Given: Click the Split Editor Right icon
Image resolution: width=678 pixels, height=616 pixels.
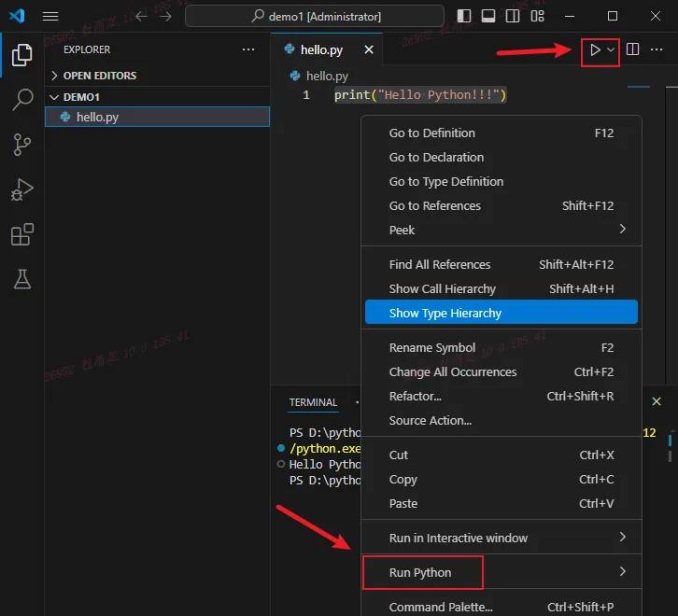Looking at the screenshot, I should click(x=632, y=50).
